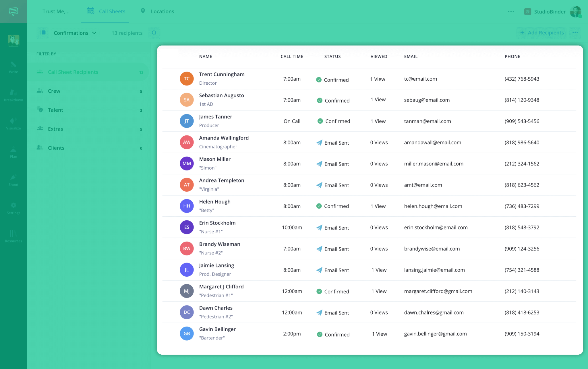Image resolution: width=588 pixels, height=369 pixels.
Task: Click Trent Cunningham's orange TC avatar
Action: pos(187,79)
